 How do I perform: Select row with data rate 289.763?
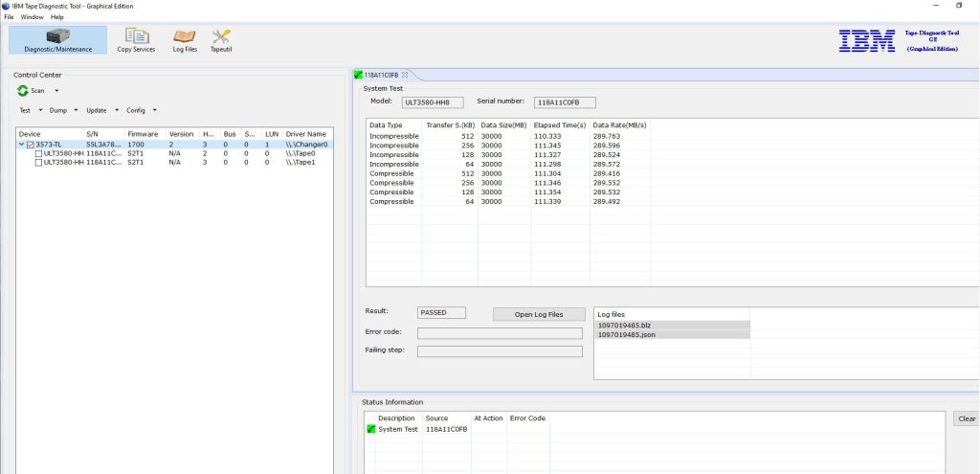click(x=673, y=136)
